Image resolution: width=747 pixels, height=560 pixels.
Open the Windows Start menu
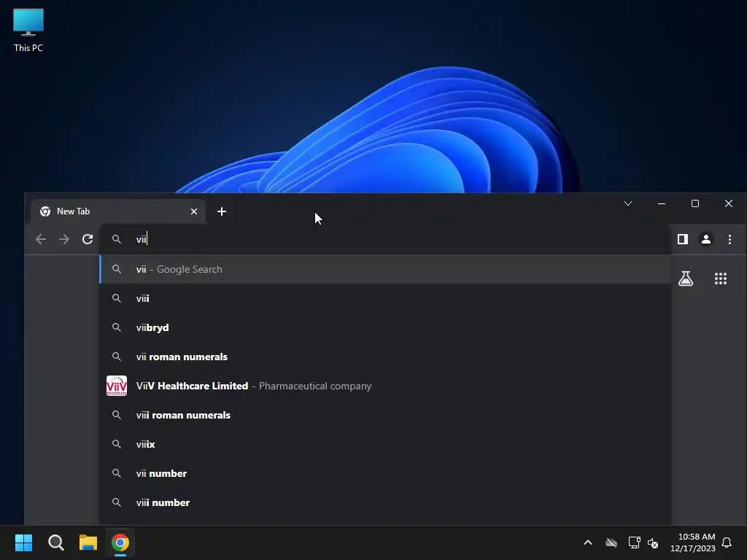(x=23, y=542)
